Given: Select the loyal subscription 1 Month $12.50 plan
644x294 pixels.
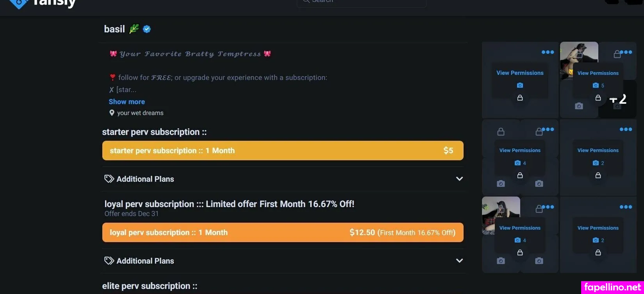Looking at the screenshot, I should pos(283,232).
